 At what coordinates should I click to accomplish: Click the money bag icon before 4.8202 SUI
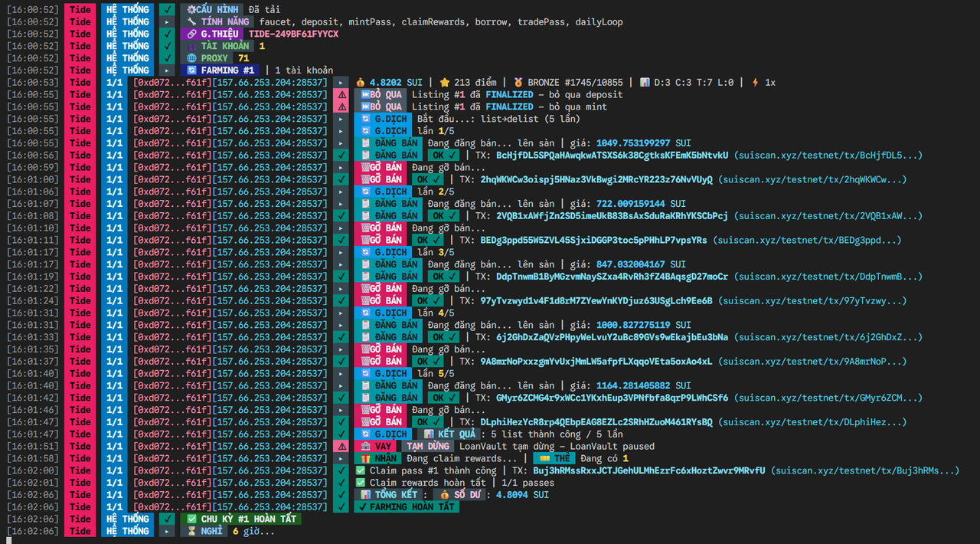click(361, 82)
